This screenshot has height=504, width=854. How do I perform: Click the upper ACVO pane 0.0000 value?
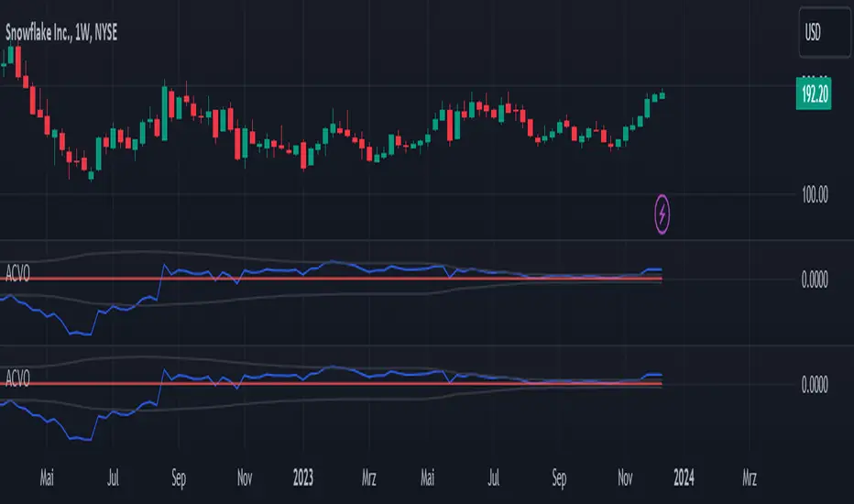pos(815,280)
